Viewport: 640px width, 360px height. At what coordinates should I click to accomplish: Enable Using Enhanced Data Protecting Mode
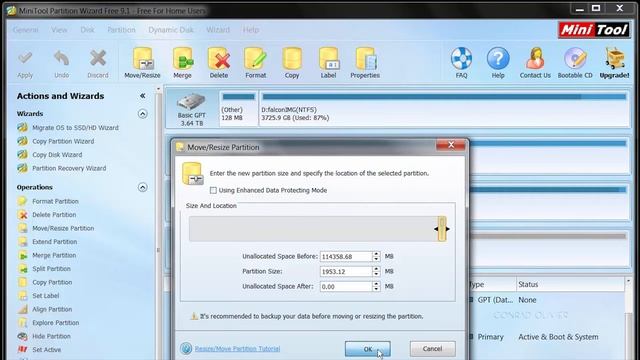click(x=213, y=190)
